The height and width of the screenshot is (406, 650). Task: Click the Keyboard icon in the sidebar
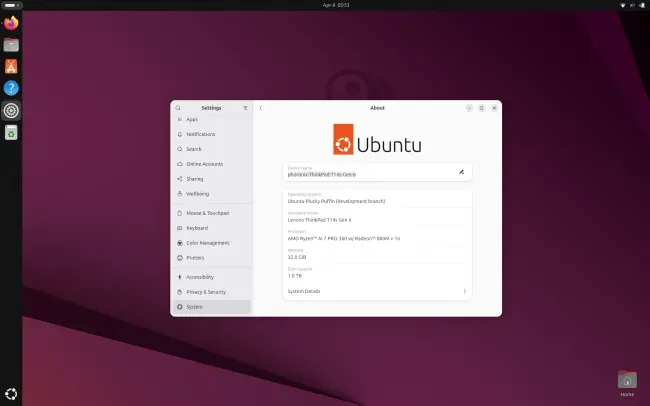[179, 228]
